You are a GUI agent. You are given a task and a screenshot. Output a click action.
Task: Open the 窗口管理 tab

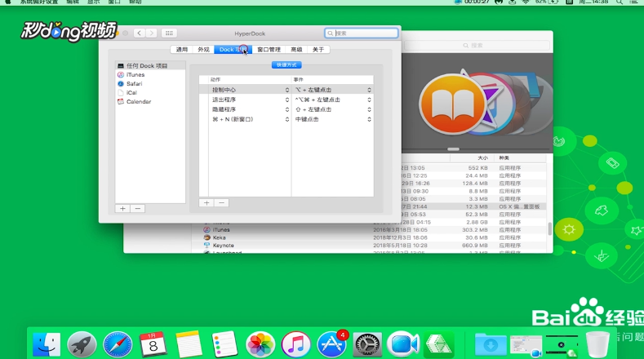(269, 49)
